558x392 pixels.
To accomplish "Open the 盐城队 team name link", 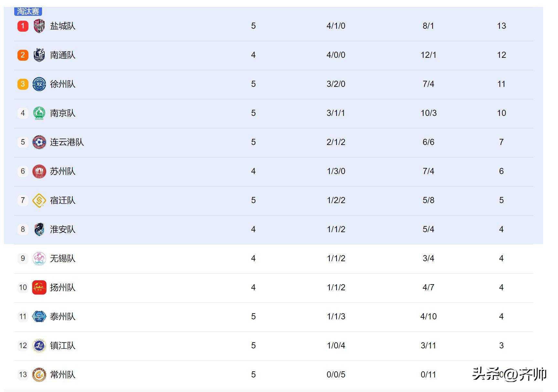I will click(63, 26).
